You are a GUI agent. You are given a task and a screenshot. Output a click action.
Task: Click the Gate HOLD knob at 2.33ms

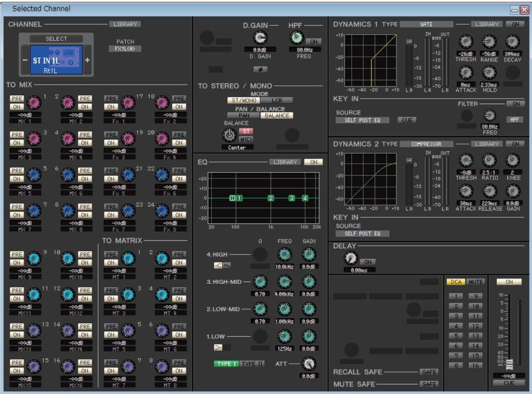pos(489,72)
